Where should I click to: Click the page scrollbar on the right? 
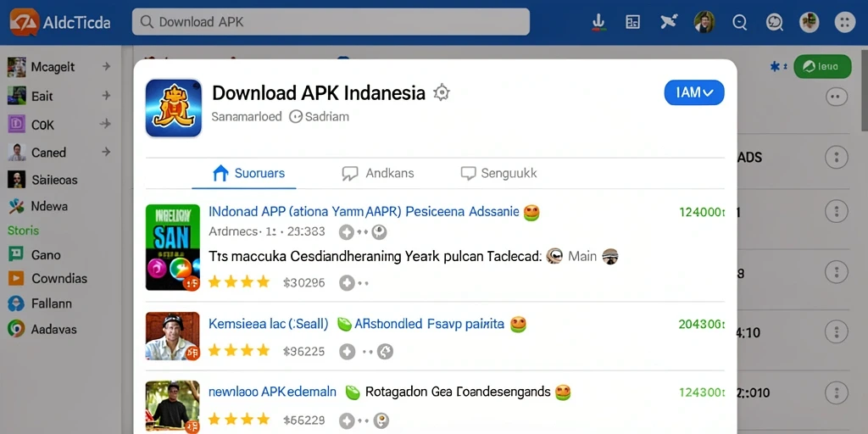tap(864, 92)
